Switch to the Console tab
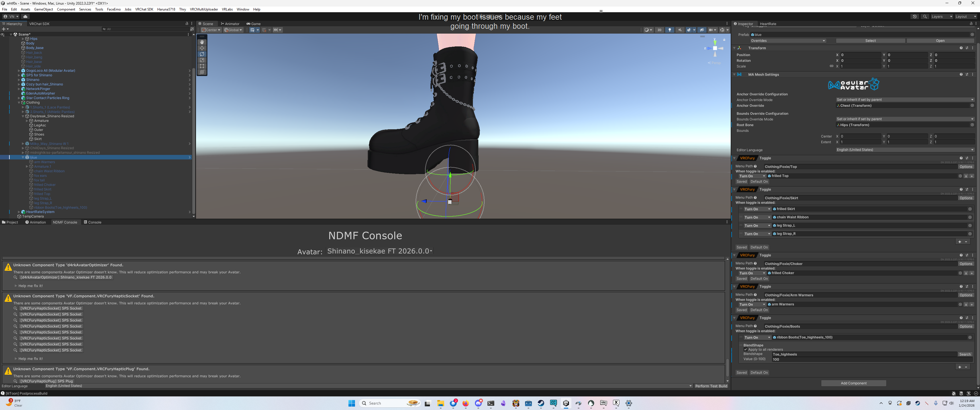 93,222
